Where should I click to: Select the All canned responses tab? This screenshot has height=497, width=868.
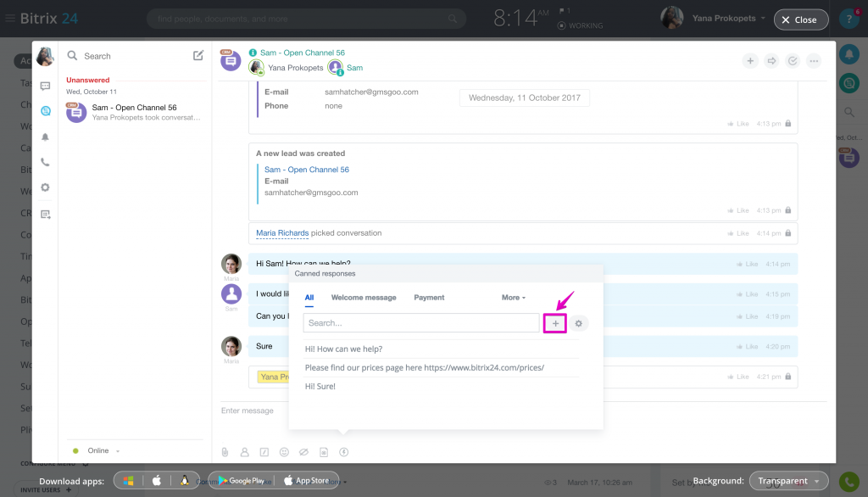click(x=309, y=298)
